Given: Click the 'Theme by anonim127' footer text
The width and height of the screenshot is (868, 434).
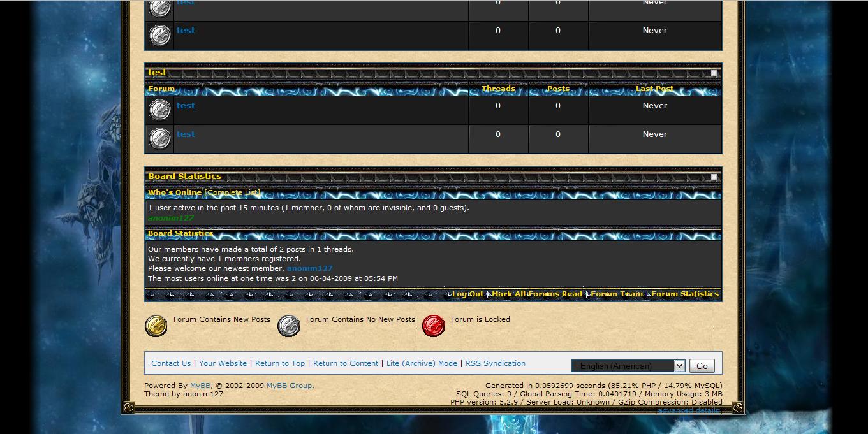Looking at the screenshot, I should click(x=184, y=394).
